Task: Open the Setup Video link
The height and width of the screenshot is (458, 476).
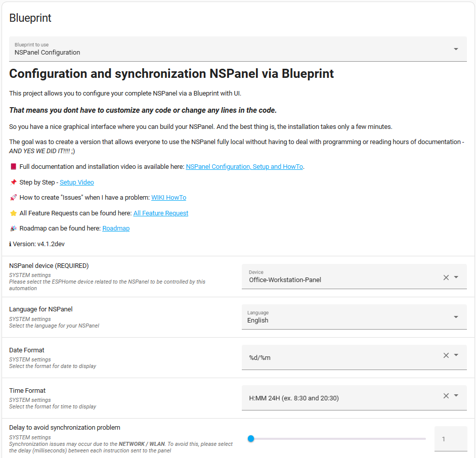Action: tap(77, 182)
